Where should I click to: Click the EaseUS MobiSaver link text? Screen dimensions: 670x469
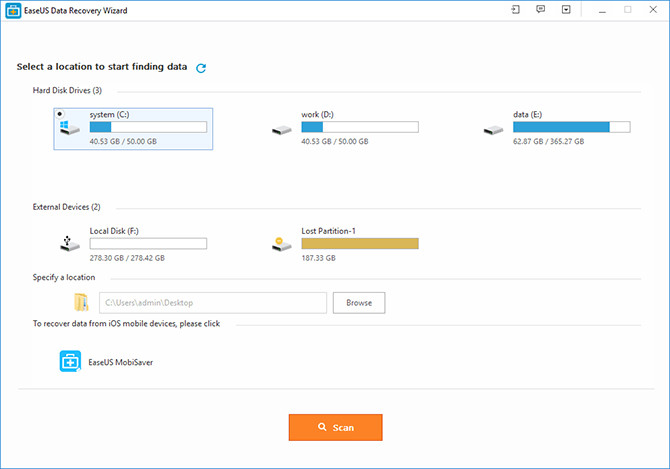pyautogui.click(x=122, y=362)
